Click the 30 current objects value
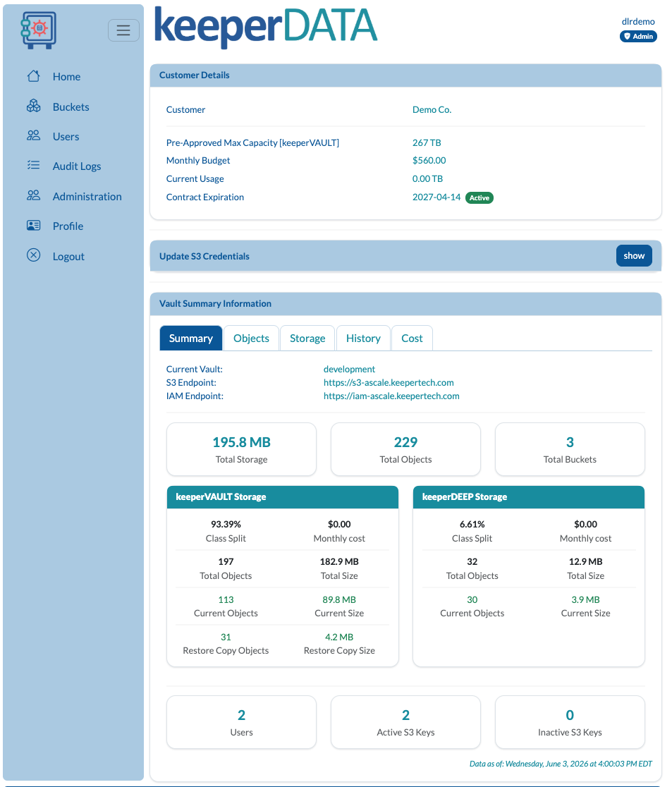 click(472, 600)
